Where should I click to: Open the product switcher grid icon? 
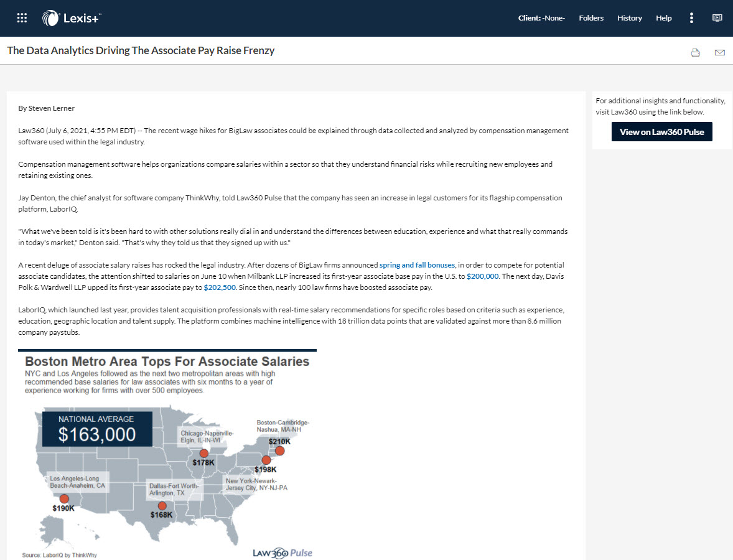[22, 18]
